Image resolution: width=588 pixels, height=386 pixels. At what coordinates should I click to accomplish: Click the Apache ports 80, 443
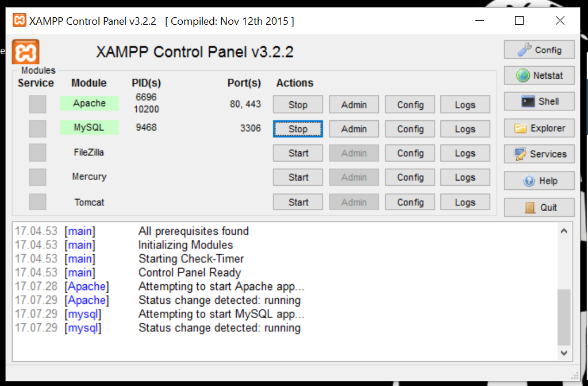point(245,104)
